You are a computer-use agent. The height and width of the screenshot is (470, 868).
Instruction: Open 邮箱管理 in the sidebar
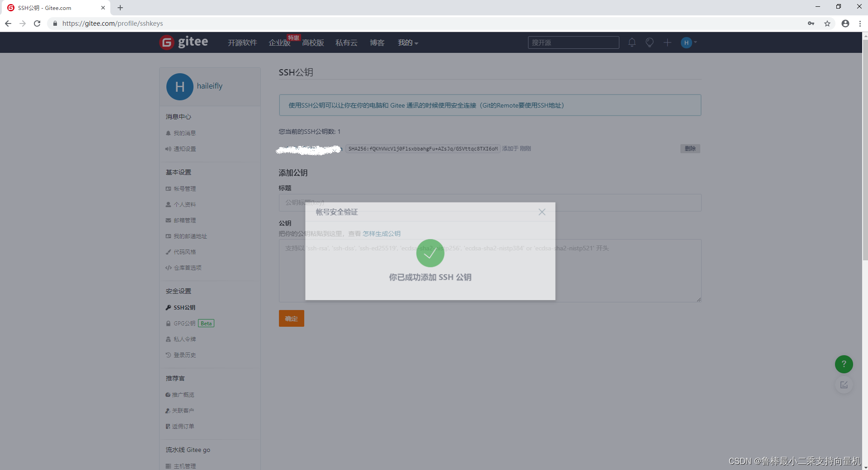coord(181,220)
